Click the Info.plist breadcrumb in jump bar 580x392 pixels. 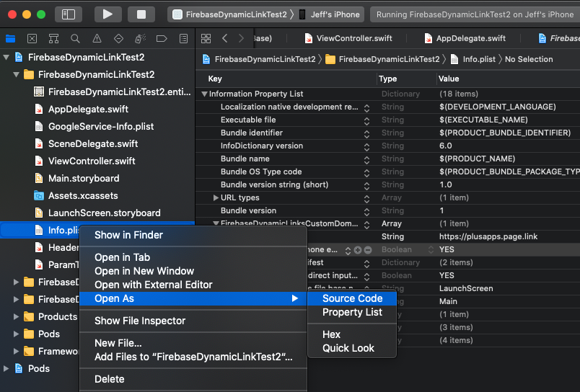473,59
